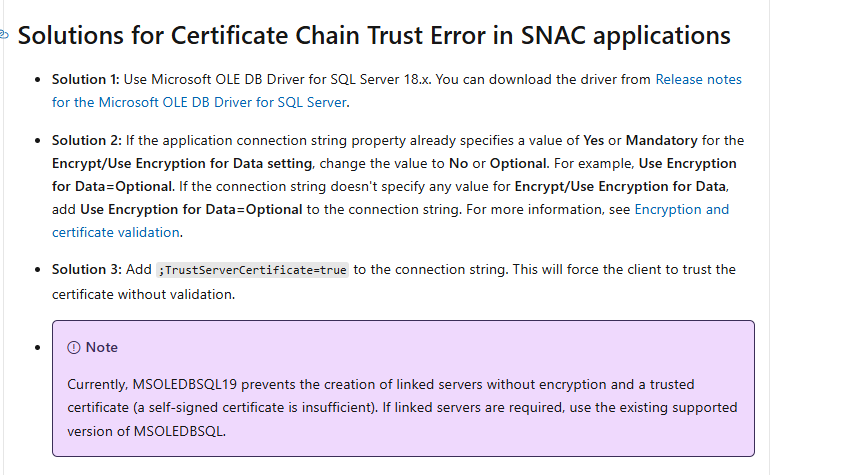Screen dimensions: 843x475
Task: Click bold Mandatory text in Solution 2
Action: pos(661,141)
